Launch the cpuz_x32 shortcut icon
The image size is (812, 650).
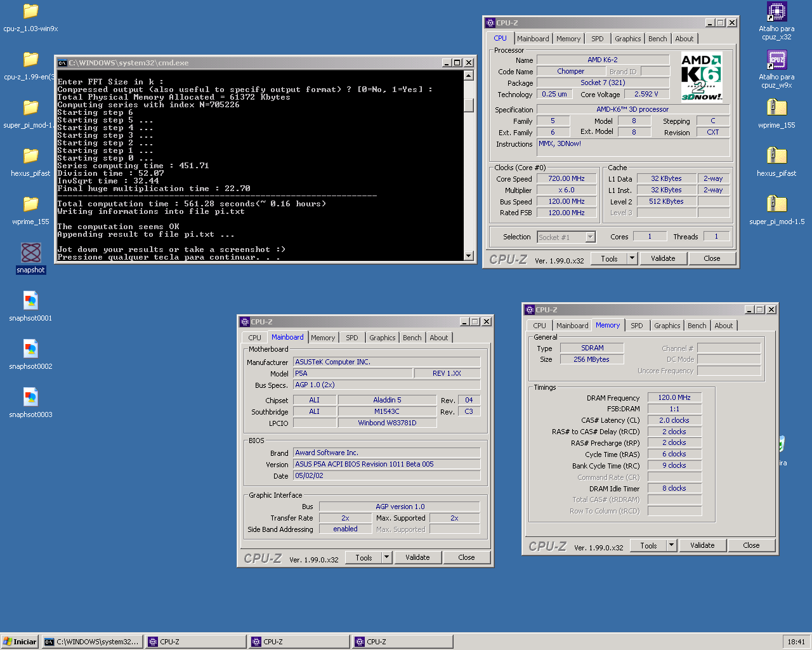[776, 12]
